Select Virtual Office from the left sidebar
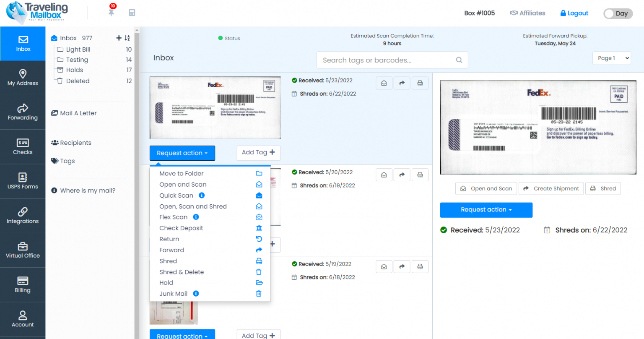Image resolution: width=644 pixels, height=339 pixels. click(x=23, y=250)
